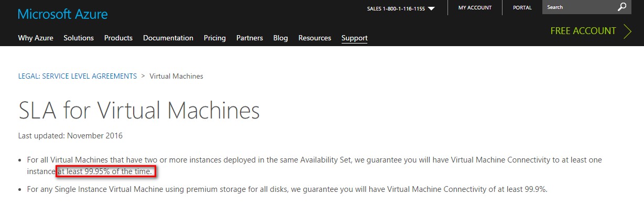Select the Support navigation item
The width and height of the screenshot is (644, 205).
pyautogui.click(x=354, y=38)
